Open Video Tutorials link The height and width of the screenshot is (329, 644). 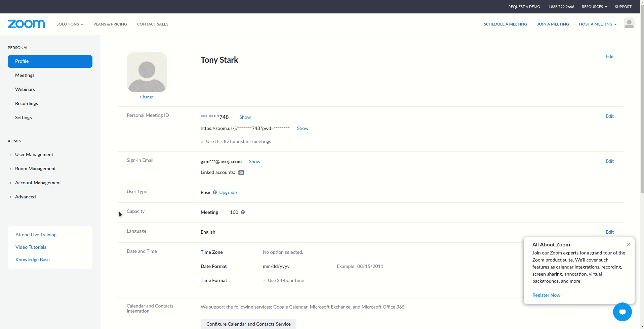pyautogui.click(x=31, y=247)
